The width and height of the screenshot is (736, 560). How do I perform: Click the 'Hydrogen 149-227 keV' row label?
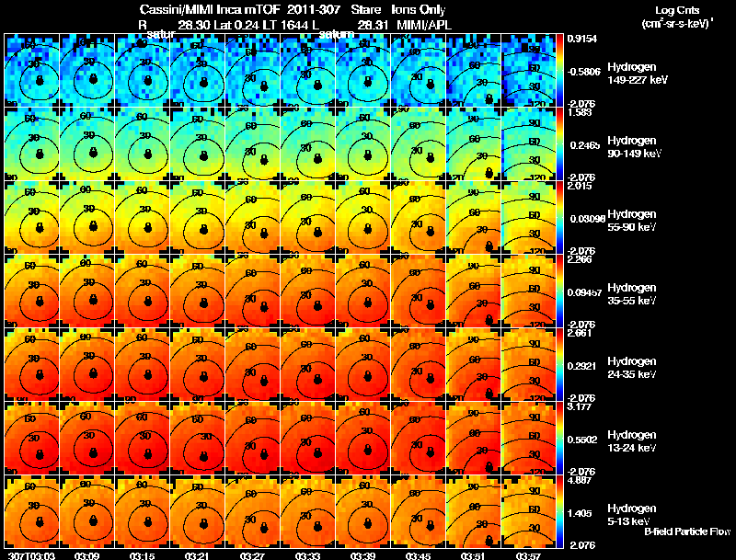tap(638, 74)
